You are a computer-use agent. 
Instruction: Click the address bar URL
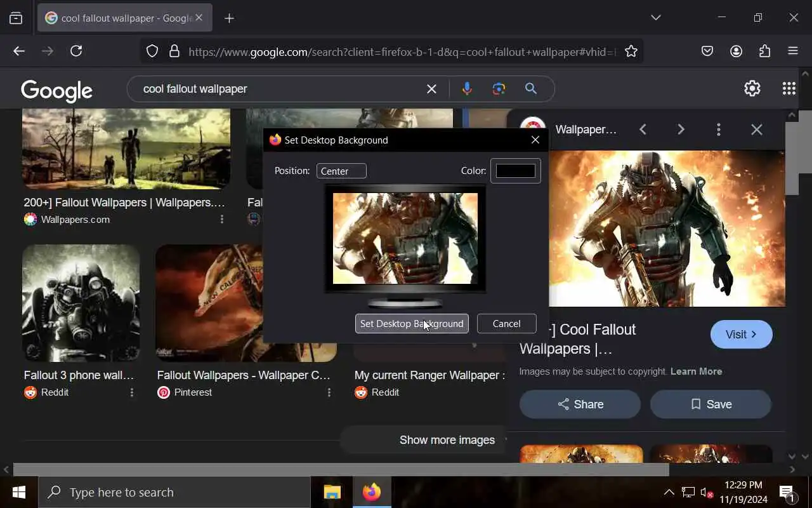point(402,52)
